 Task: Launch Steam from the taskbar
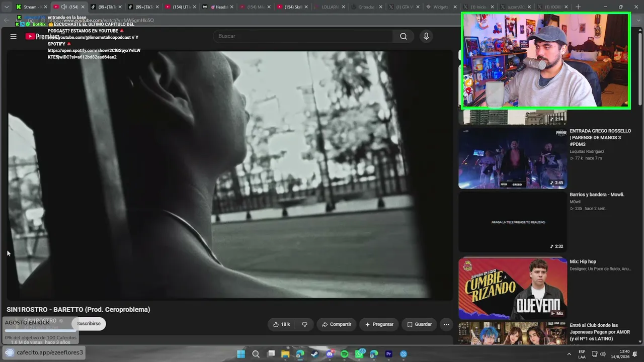pos(315,354)
